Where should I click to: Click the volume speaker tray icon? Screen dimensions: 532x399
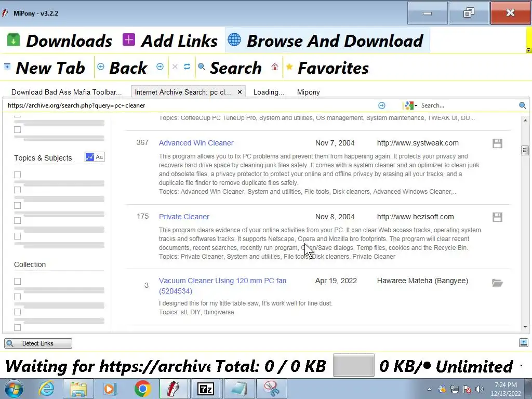tap(480, 389)
